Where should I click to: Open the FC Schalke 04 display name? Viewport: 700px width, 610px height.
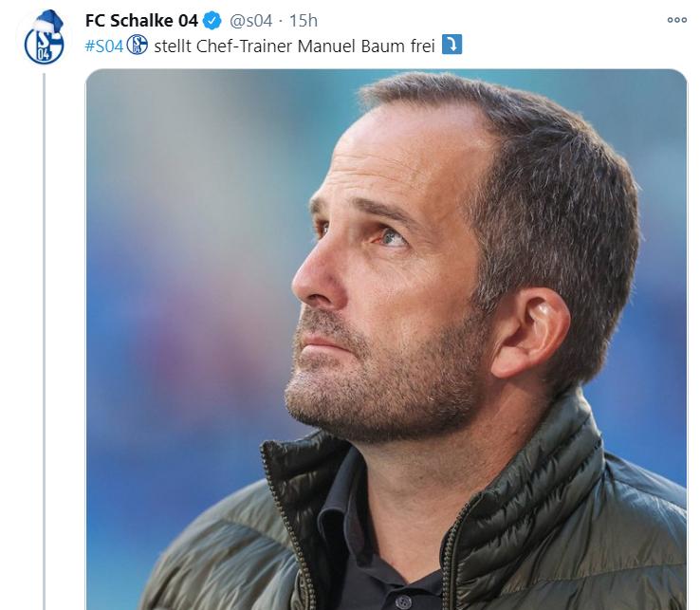click(141, 21)
